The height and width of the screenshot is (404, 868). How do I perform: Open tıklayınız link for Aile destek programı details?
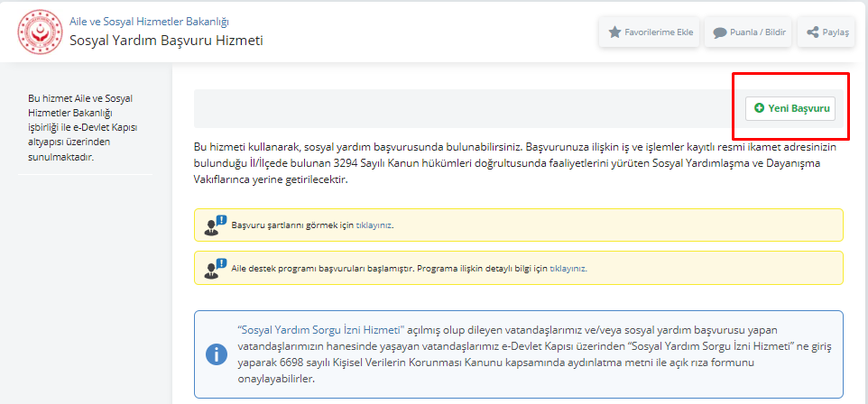pos(568,269)
